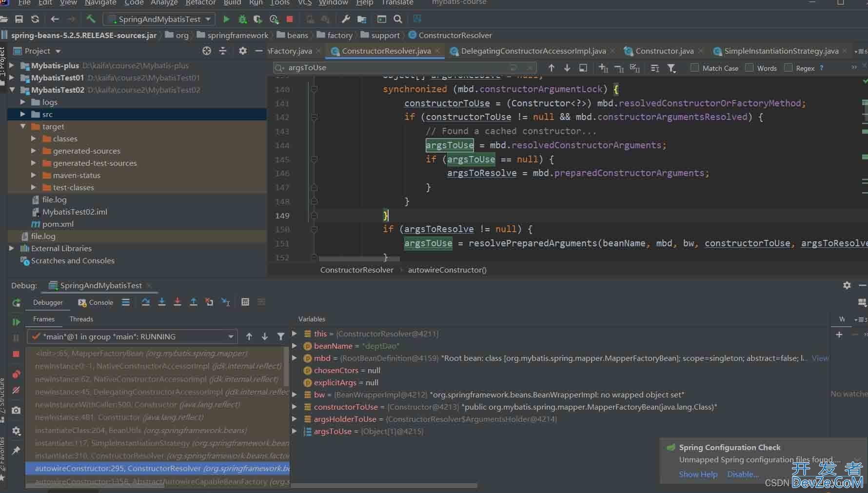
Task: Collapse the MybatisTest02 module node
Action: coord(11,90)
